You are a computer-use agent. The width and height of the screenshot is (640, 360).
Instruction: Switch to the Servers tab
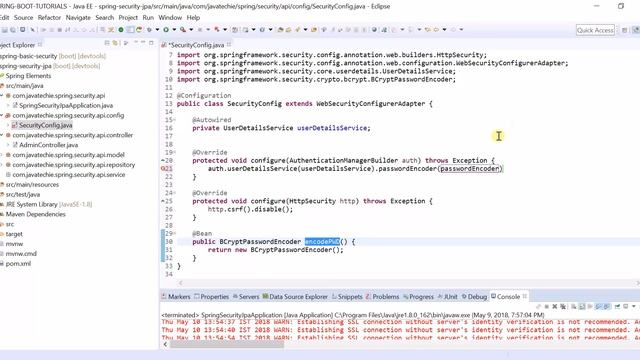[246, 297]
